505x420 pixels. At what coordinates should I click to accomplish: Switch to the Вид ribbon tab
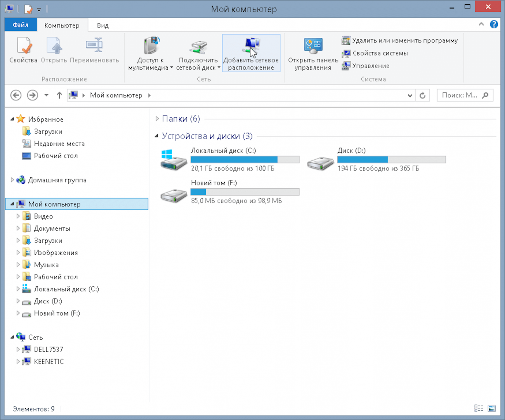(x=103, y=25)
